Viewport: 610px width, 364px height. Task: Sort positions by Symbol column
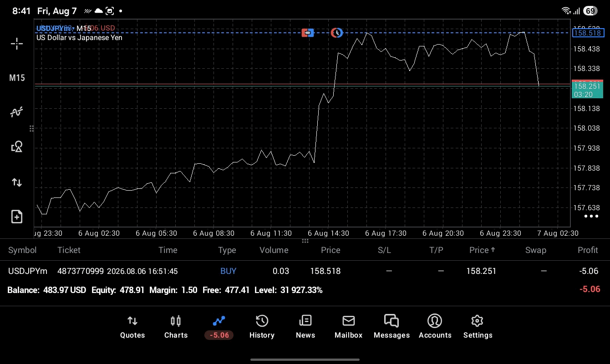tap(22, 250)
